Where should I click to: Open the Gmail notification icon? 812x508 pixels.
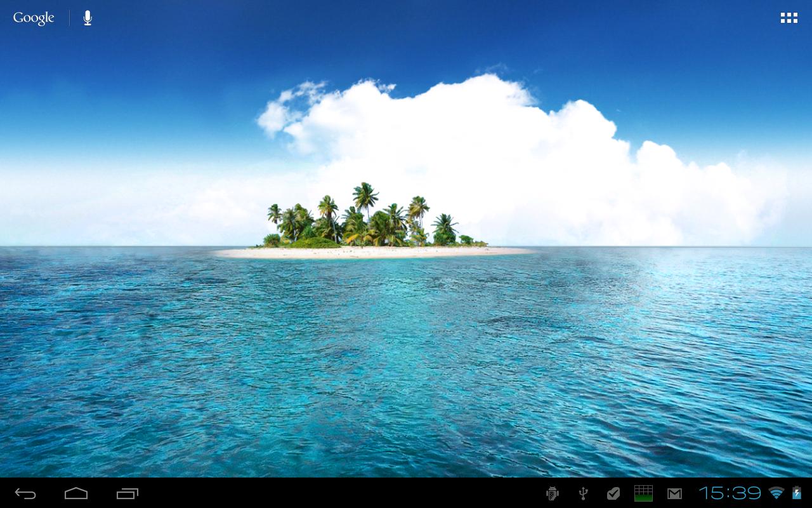click(675, 493)
